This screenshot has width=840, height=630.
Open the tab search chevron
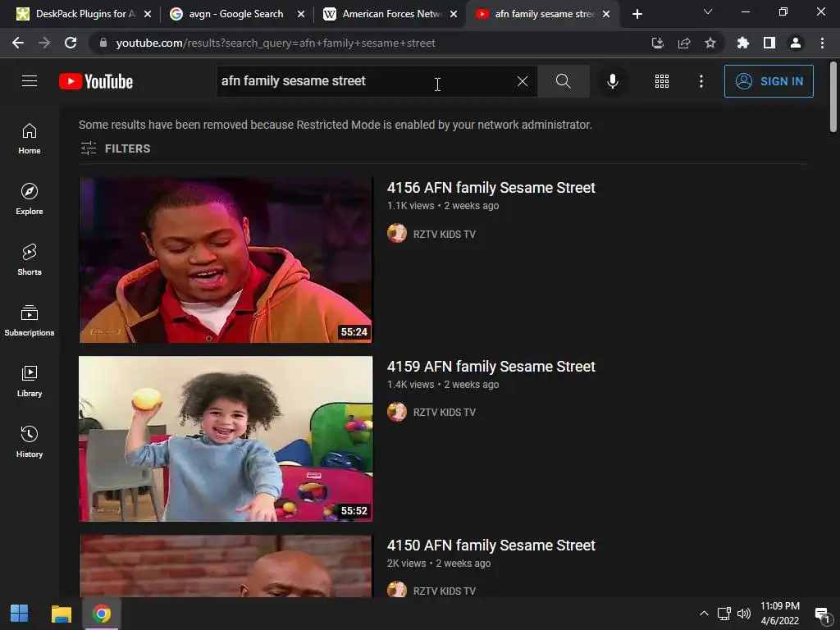coord(708,11)
